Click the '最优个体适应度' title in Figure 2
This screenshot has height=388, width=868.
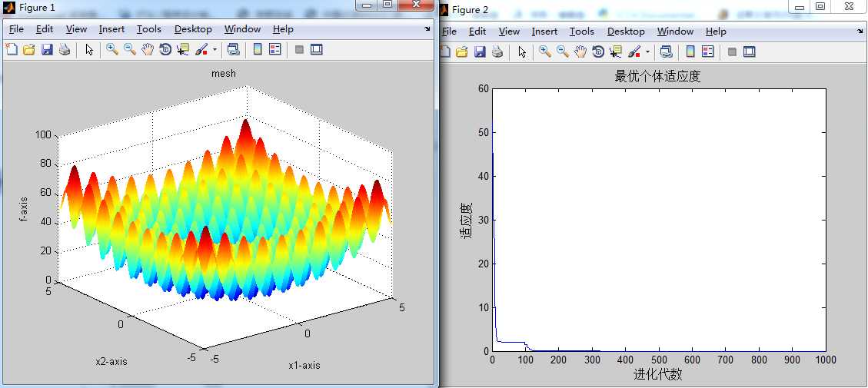tap(657, 76)
